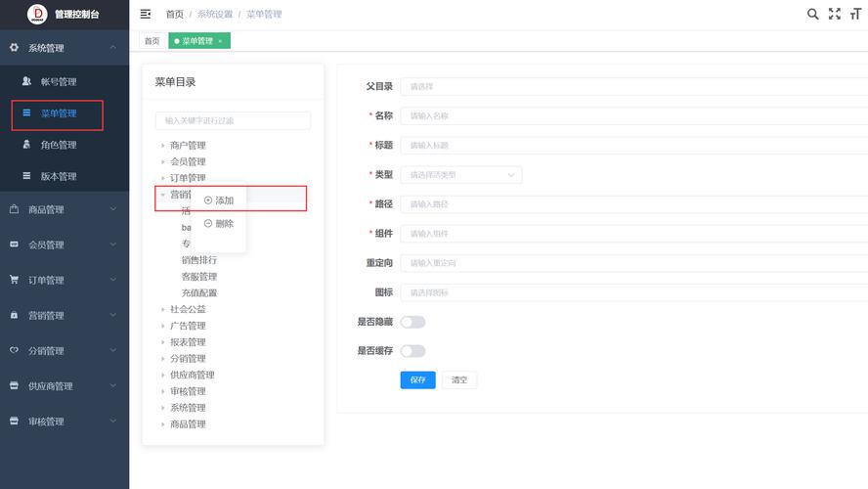Click the 供应商管理 store icon
The width and height of the screenshot is (868, 489).
(x=14, y=385)
